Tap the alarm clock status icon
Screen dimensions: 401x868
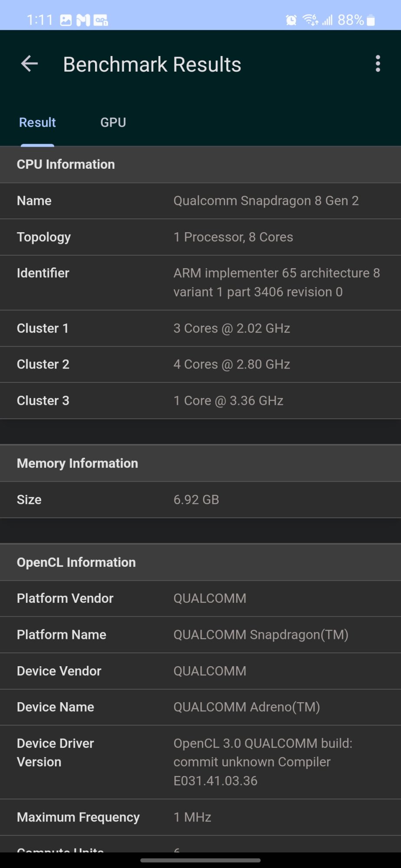[291, 20]
